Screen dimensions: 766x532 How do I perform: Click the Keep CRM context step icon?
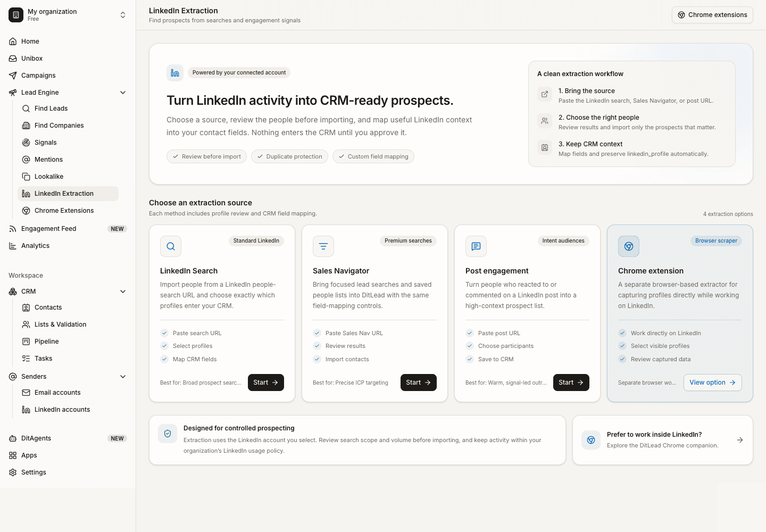545,147
